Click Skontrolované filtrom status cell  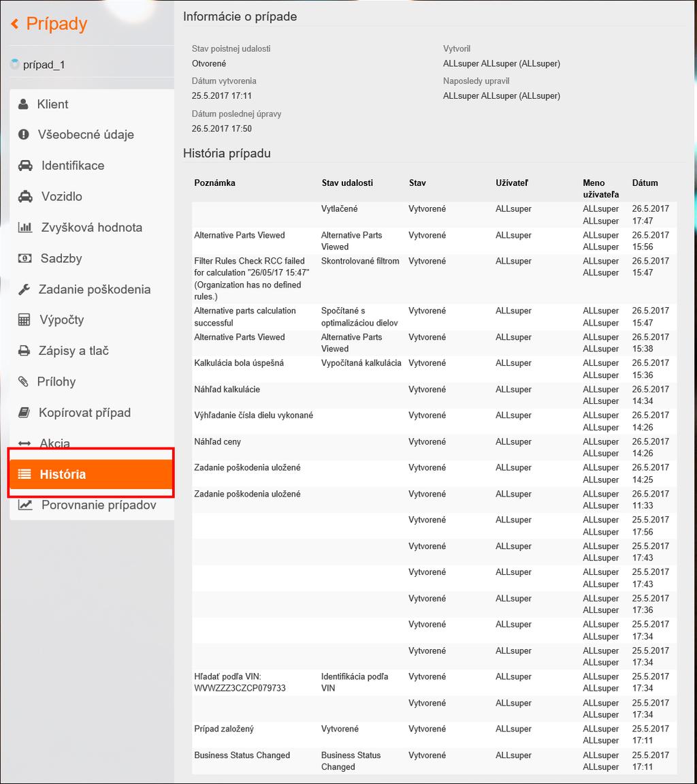point(360,261)
